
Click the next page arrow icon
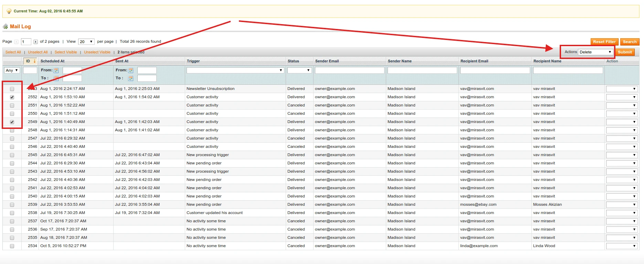pyautogui.click(x=35, y=42)
